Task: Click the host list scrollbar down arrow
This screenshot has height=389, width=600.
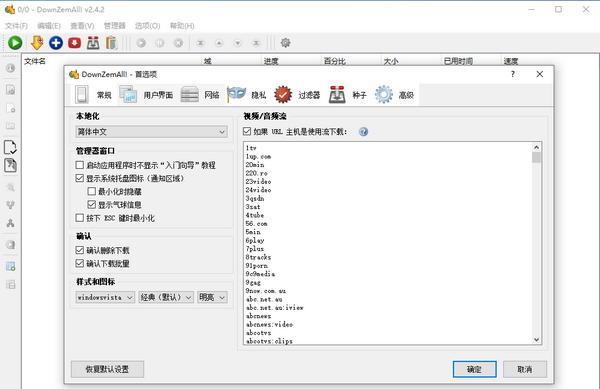Action: 536,339
